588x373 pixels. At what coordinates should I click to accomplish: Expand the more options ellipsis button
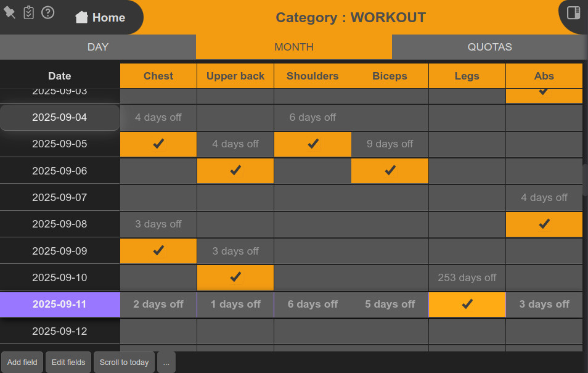166,362
